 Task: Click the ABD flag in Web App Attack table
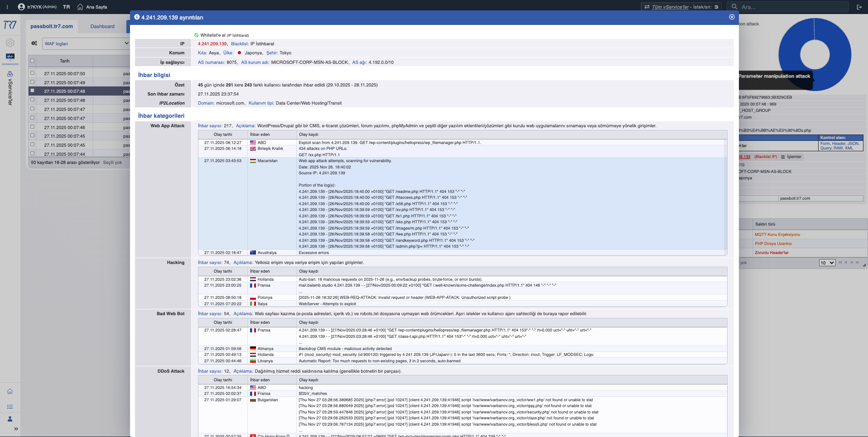[x=253, y=143]
